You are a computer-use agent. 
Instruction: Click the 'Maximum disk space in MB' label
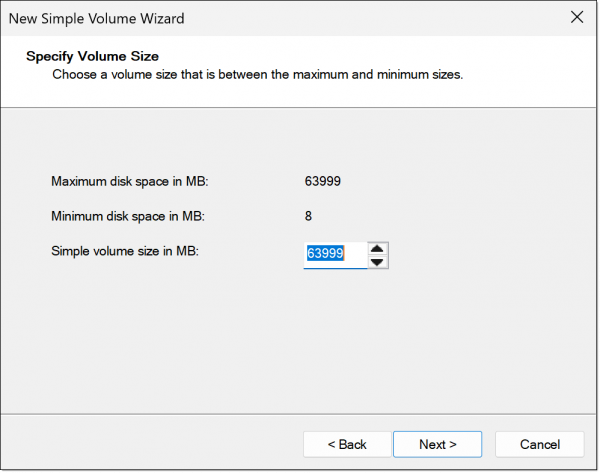[x=129, y=182]
